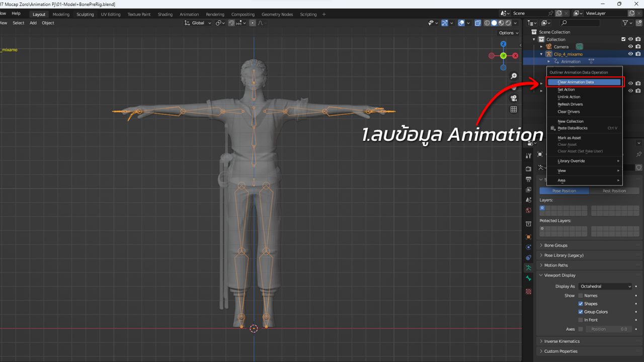Enable Material Preview shading in the viewport
Image resolution: width=644 pixels, height=362 pixels.
pyautogui.click(x=501, y=23)
